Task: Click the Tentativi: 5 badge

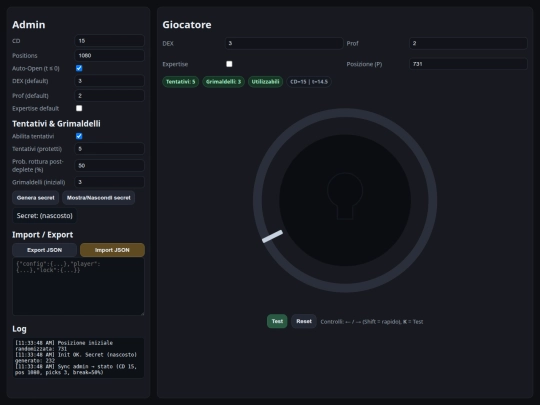Action: point(180,82)
